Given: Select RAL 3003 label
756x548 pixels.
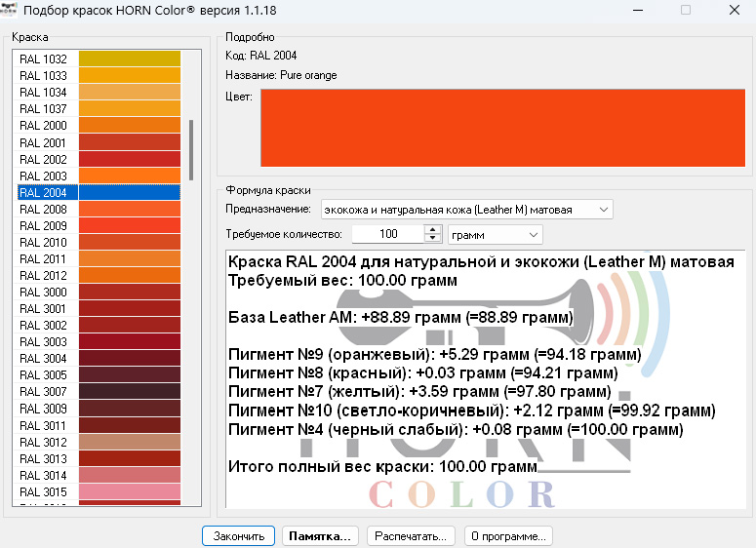Looking at the screenshot, I should point(43,341).
